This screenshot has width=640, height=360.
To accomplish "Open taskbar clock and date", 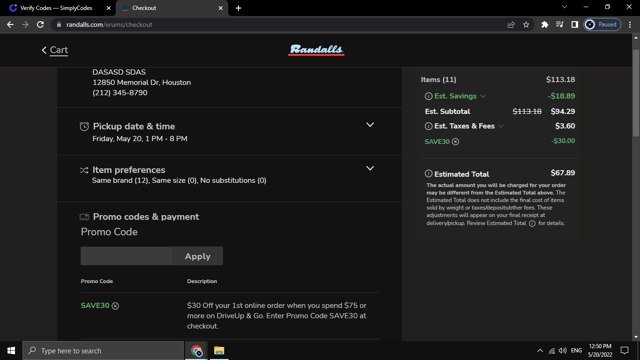I will 600,351.
